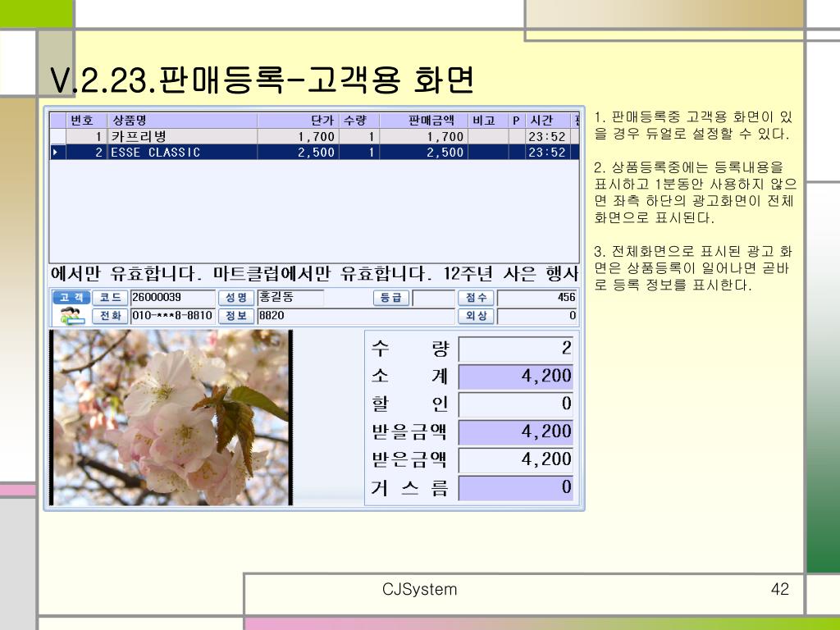
Task: Click the 성명 button
Action: 235,297
